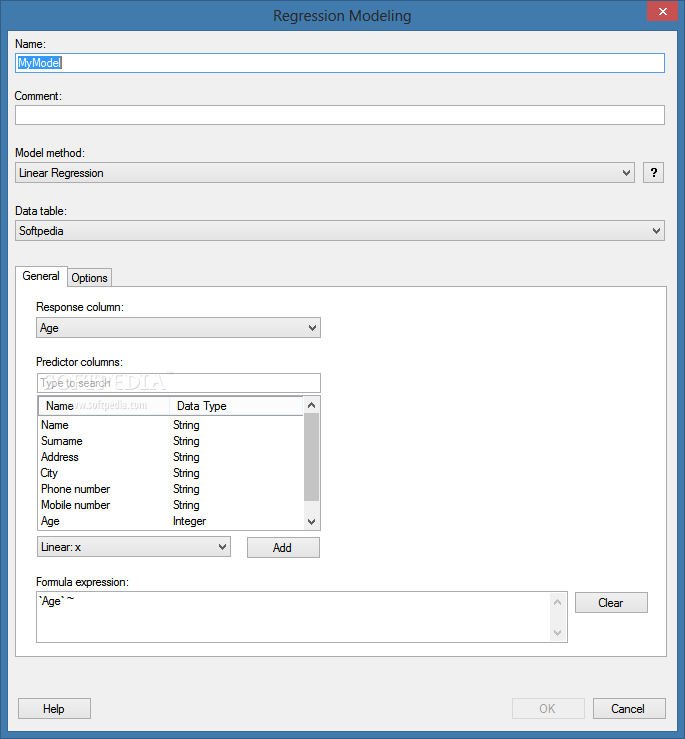This screenshot has width=685, height=739.
Task: Open the Data table dropdown showing Softpedia
Action: pyautogui.click(x=340, y=231)
